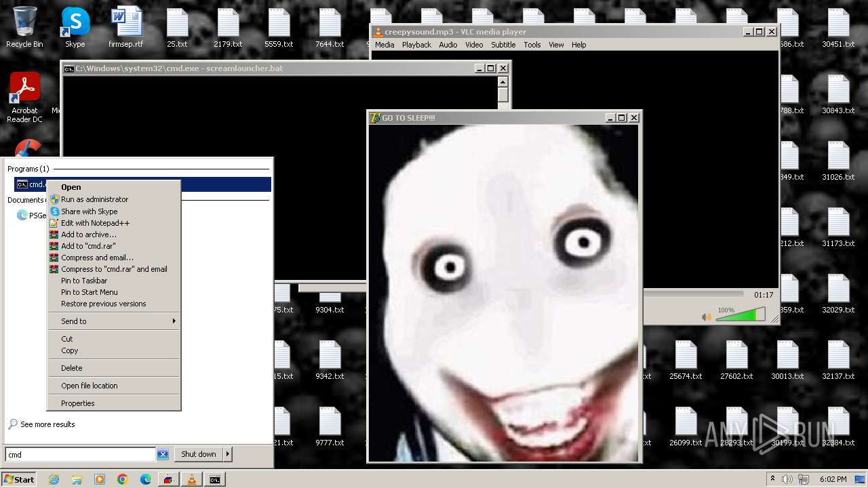The height and width of the screenshot is (488, 868).
Task: Click the Shut down button
Action: (199, 454)
